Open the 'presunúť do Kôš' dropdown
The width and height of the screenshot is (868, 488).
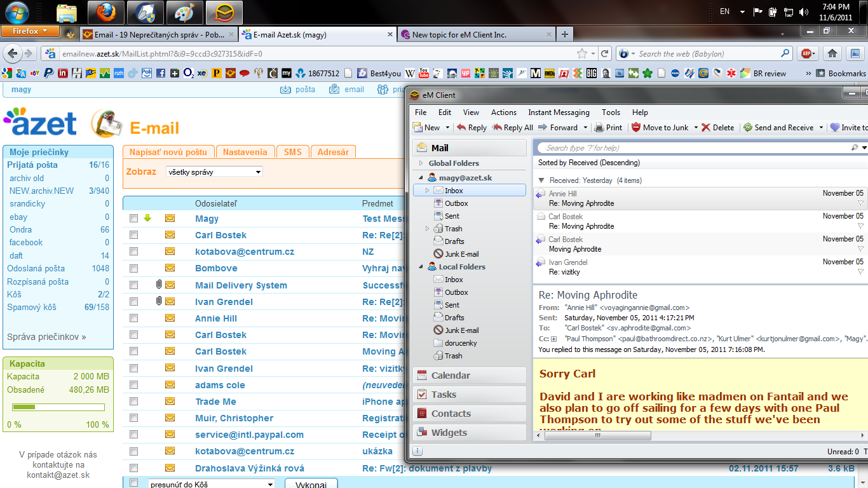coord(212,484)
